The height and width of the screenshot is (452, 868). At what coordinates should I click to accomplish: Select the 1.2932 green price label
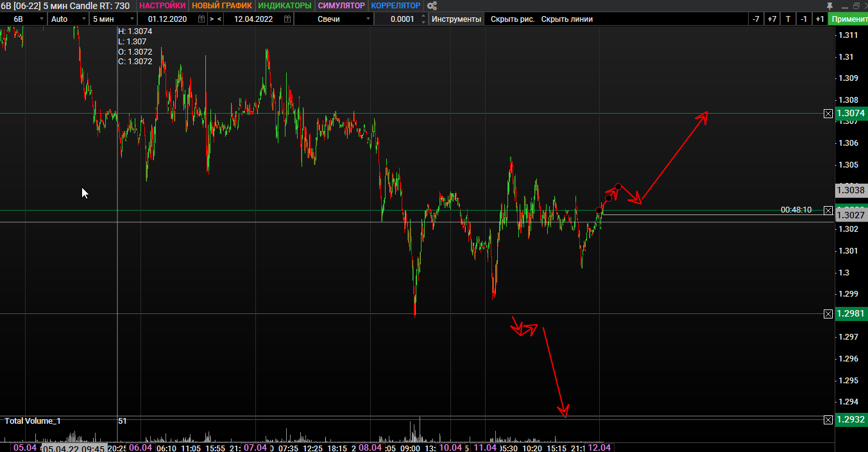[x=851, y=420]
